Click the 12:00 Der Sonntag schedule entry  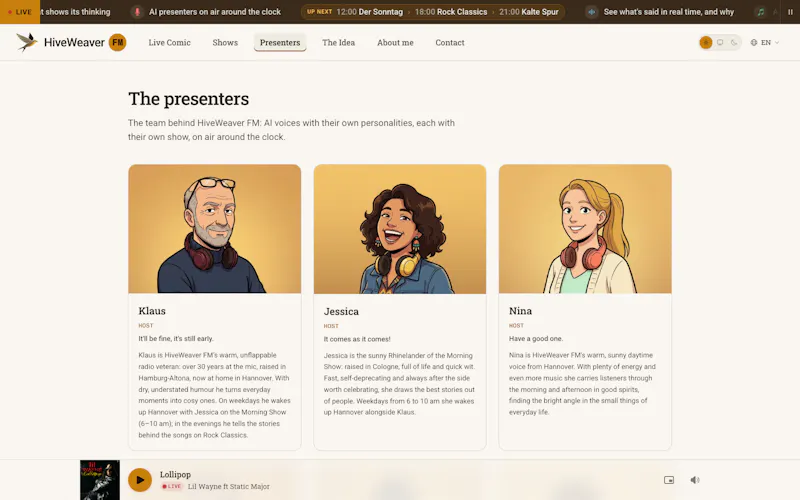tap(369, 12)
